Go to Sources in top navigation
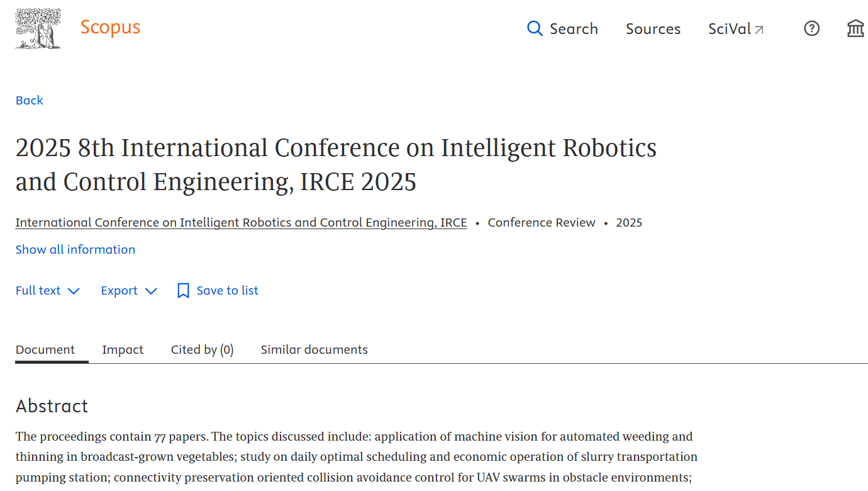The height and width of the screenshot is (491, 868). tap(653, 29)
